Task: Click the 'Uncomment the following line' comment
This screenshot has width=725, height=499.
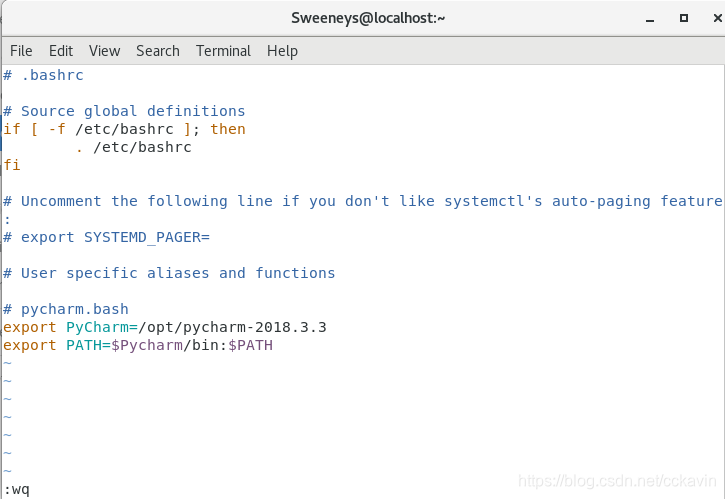Action: (x=362, y=201)
